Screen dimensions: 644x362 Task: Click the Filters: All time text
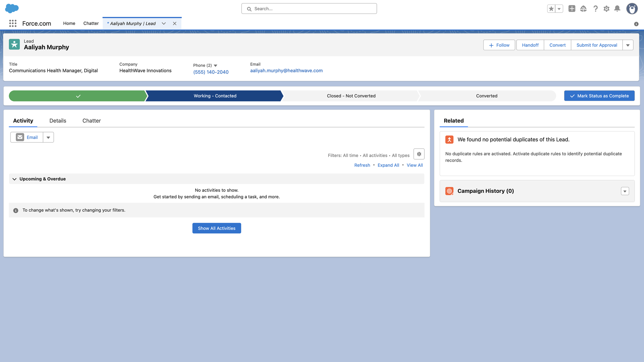pyautogui.click(x=343, y=155)
